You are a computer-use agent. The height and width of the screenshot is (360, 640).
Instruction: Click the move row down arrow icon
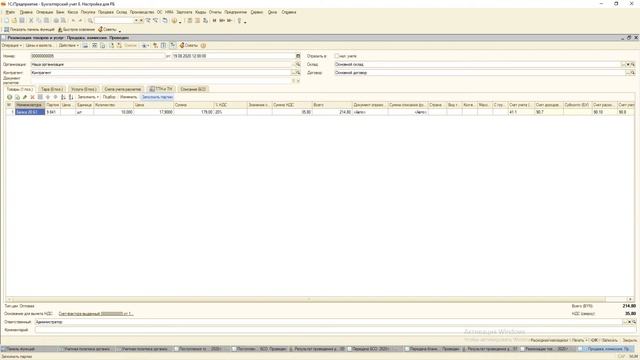coord(56,97)
